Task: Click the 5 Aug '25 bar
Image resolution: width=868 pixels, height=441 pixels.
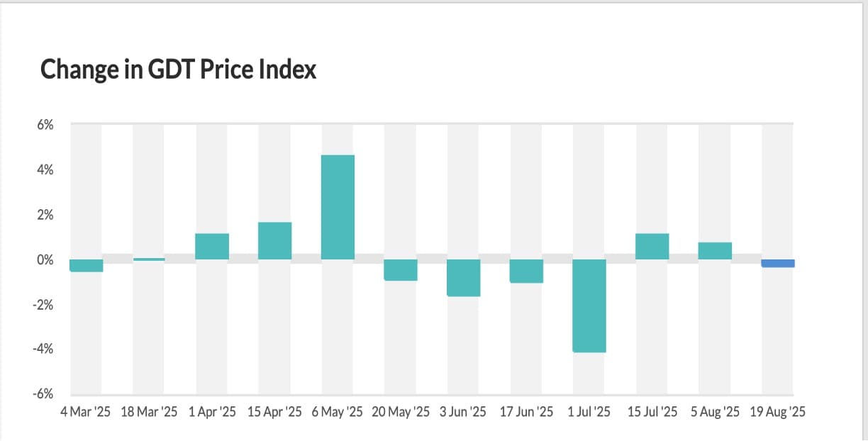Action: point(715,251)
